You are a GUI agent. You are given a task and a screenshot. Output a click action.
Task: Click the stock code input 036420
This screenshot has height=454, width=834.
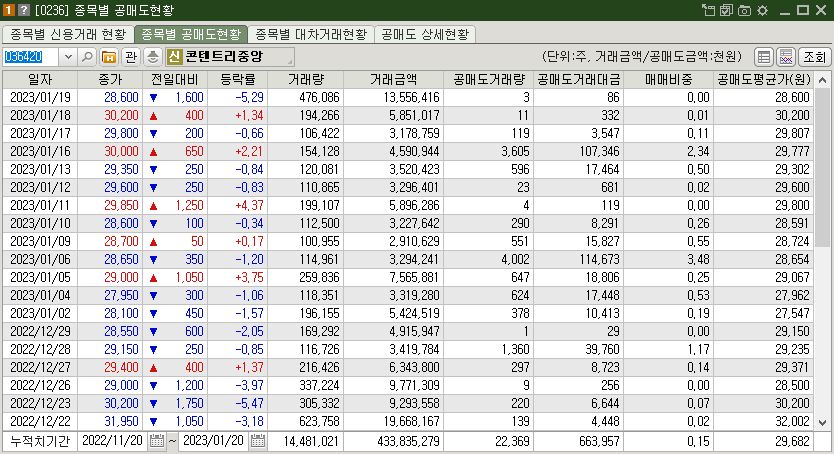pos(32,57)
